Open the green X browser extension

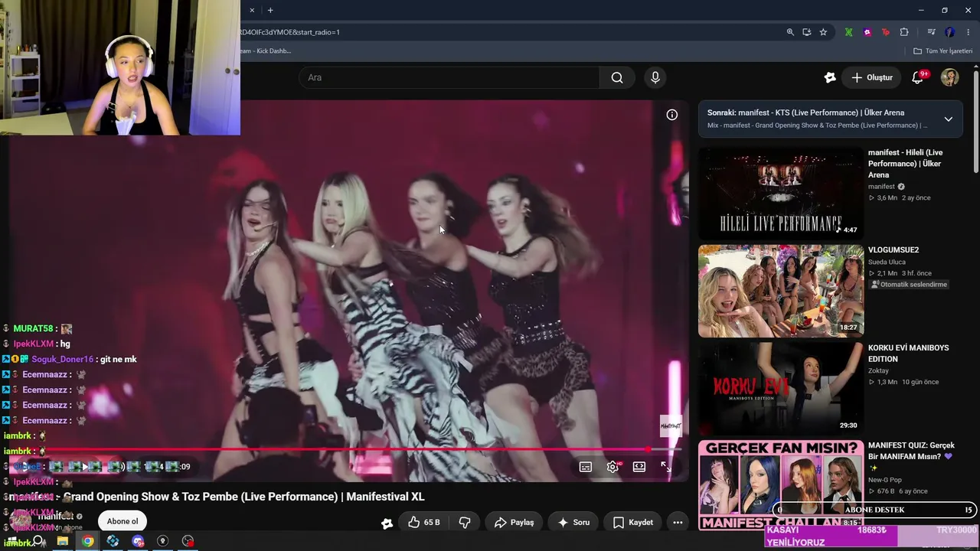point(848,32)
